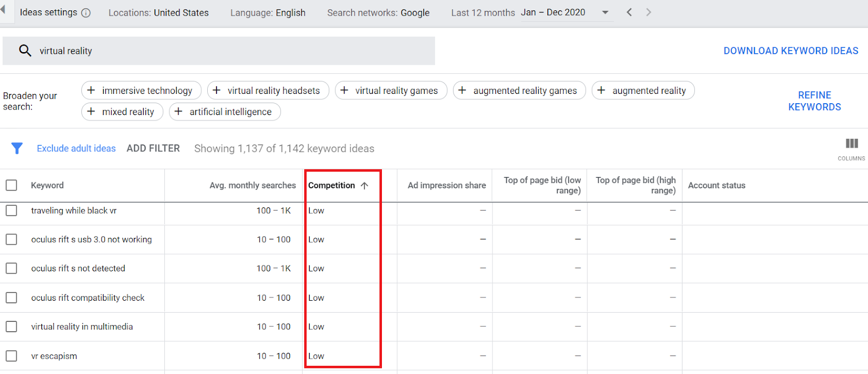The height and width of the screenshot is (374, 868).
Task: Click '100 – 1K' for traveling while black vr
Action: point(273,211)
